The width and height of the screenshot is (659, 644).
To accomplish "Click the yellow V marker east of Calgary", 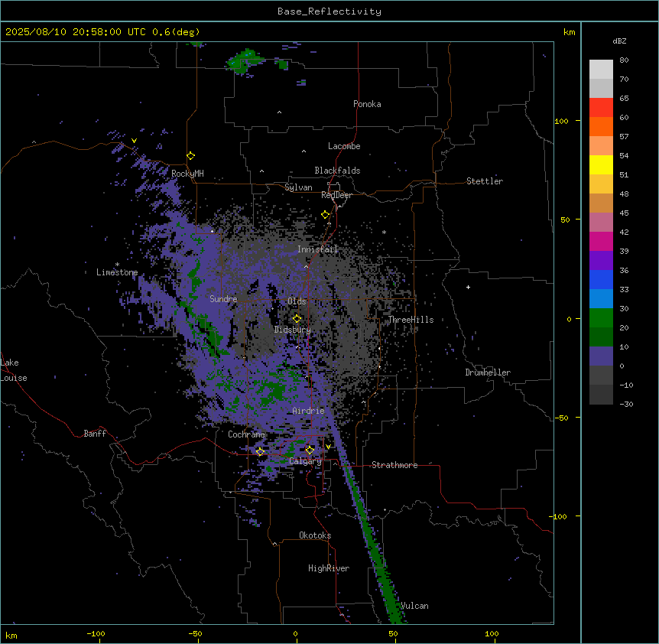I will pos(328,447).
